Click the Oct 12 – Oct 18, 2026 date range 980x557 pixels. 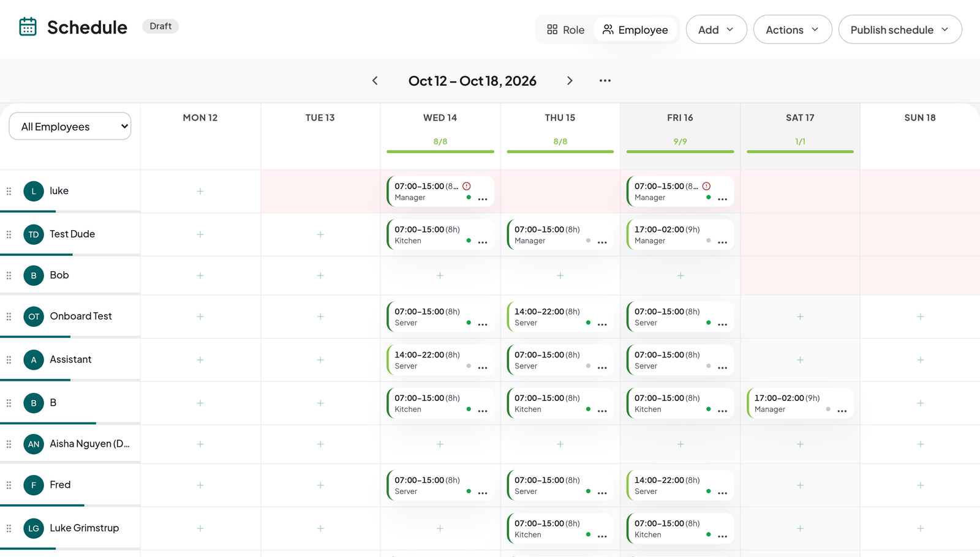click(x=472, y=81)
